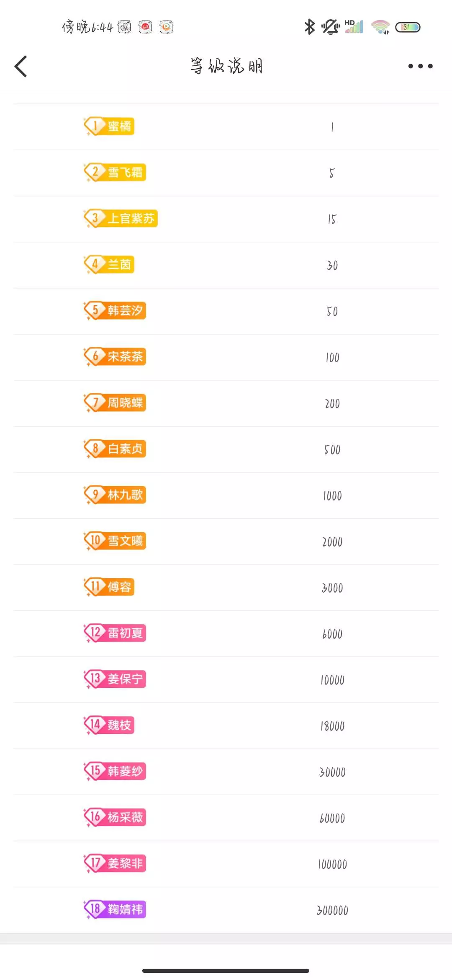The width and height of the screenshot is (452, 980).
Task: Tap the level 12 雷初夏 badge
Action: coord(115,633)
